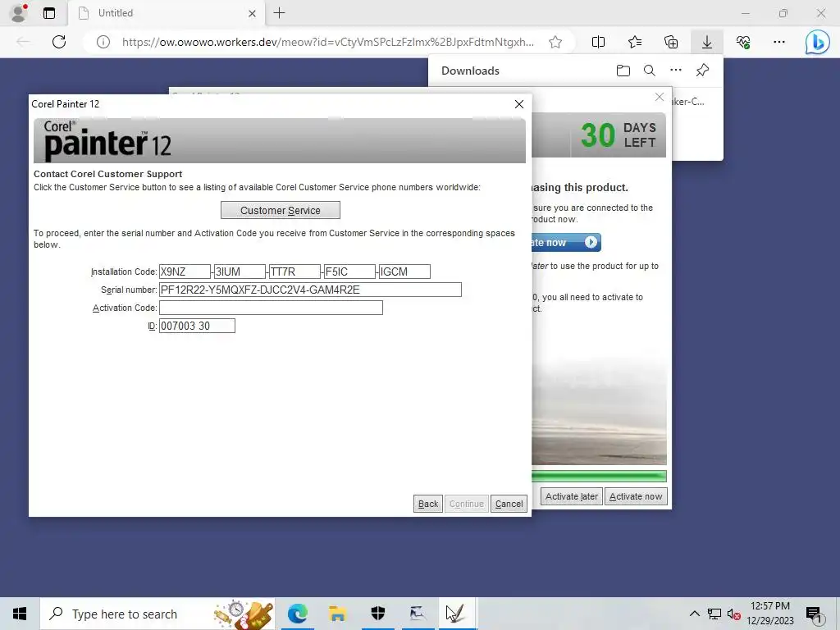This screenshot has height=630, width=840.
Task: Open a new browser tab
Action: click(279, 13)
